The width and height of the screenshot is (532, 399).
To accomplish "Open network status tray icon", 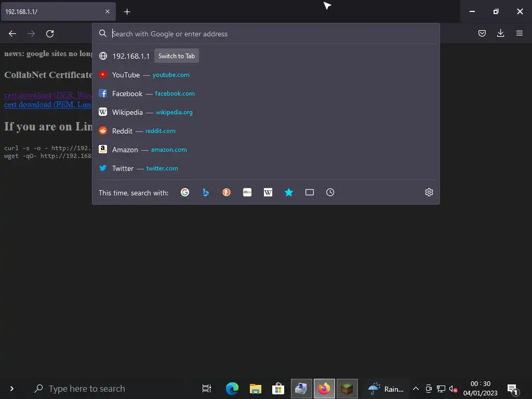I will click(441, 389).
